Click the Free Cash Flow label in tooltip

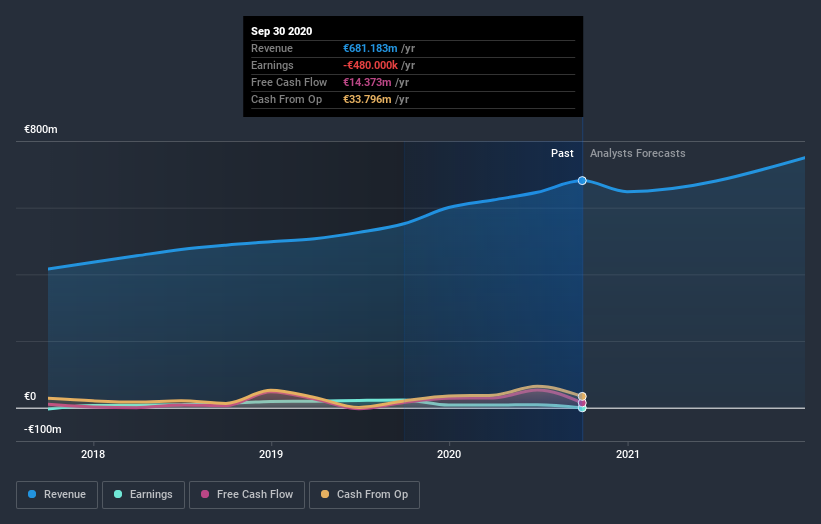[289, 82]
